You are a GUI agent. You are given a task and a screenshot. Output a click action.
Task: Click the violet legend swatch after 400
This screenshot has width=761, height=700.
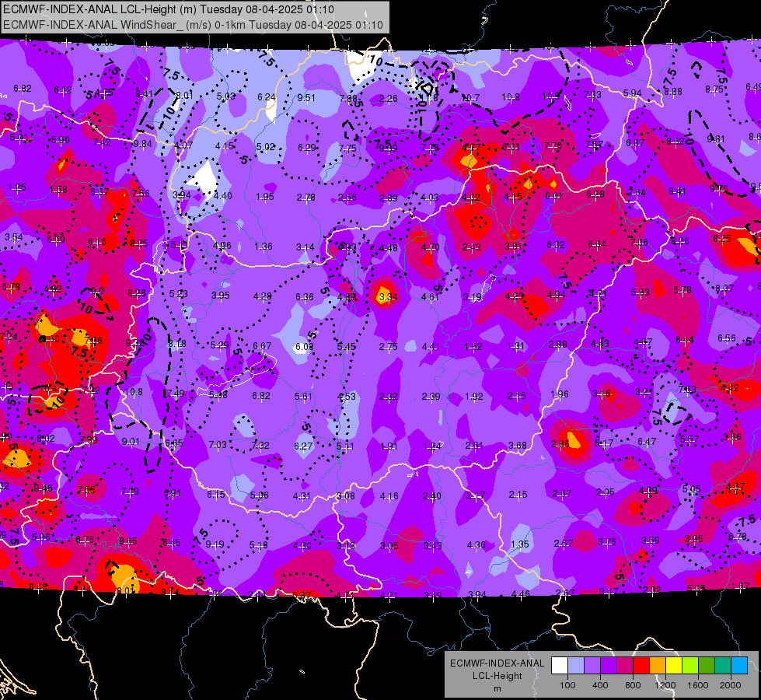point(609,666)
